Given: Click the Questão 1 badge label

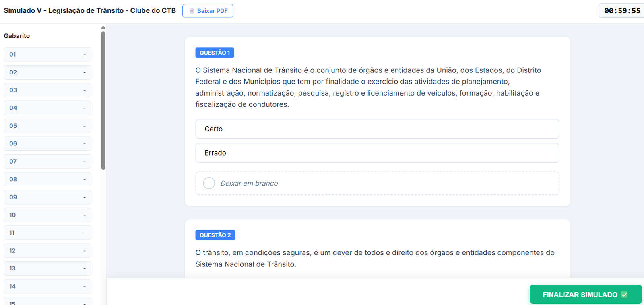Looking at the screenshot, I should point(215,53).
